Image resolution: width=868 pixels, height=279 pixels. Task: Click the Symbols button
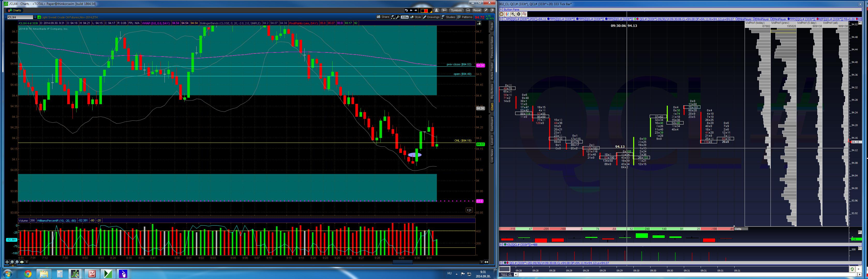click(456, 10)
